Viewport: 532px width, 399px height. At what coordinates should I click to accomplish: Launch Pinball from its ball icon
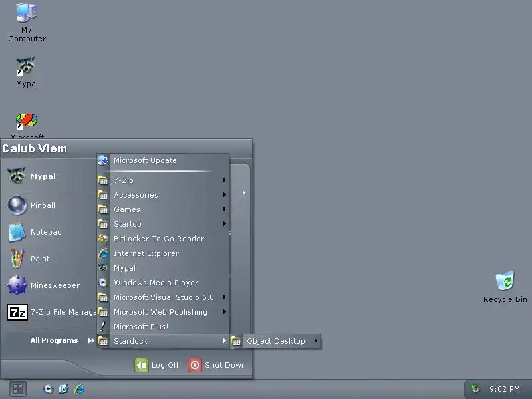pyautogui.click(x=17, y=205)
